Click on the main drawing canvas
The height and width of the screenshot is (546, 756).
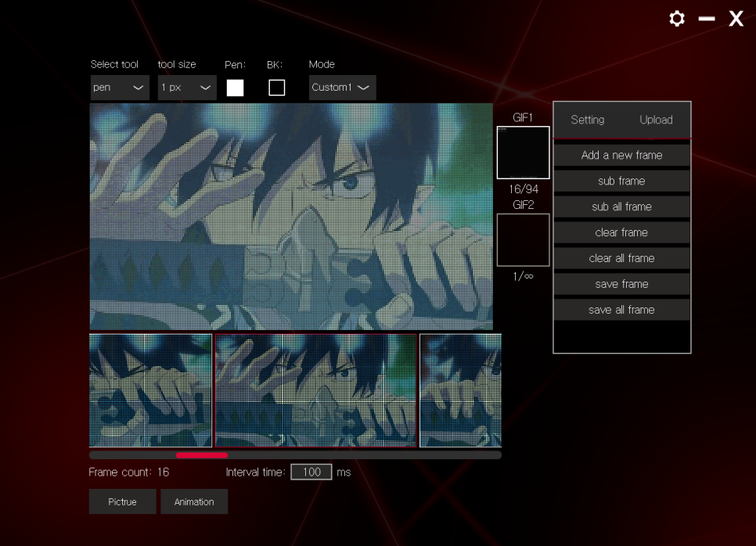pos(291,217)
